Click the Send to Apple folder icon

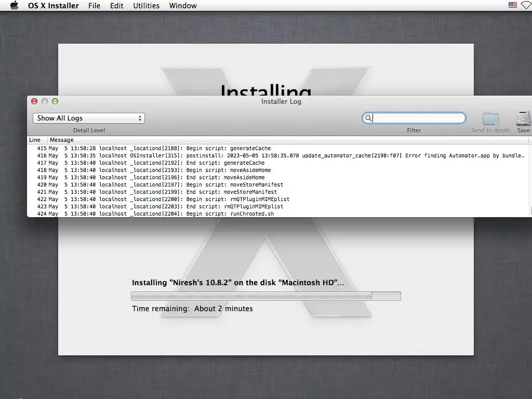[490, 118]
